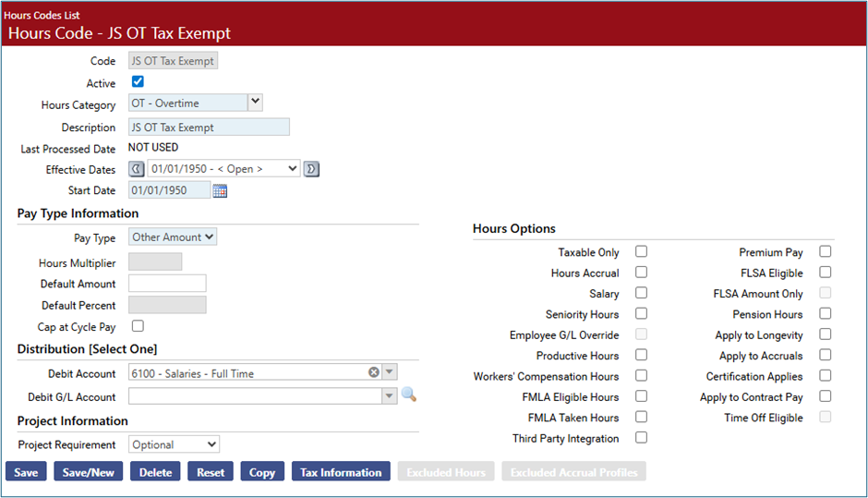The height and width of the screenshot is (498, 868).
Task: Go to previous effective date range
Action: tap(137, 169)
